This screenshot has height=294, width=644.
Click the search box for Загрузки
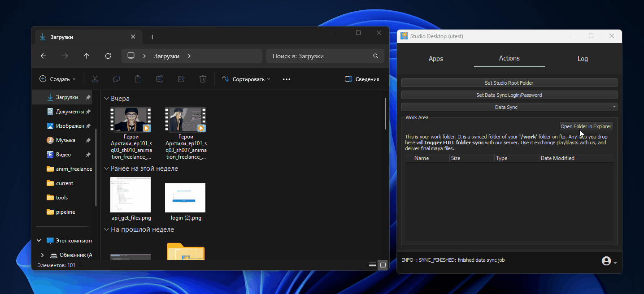point(321,56)
